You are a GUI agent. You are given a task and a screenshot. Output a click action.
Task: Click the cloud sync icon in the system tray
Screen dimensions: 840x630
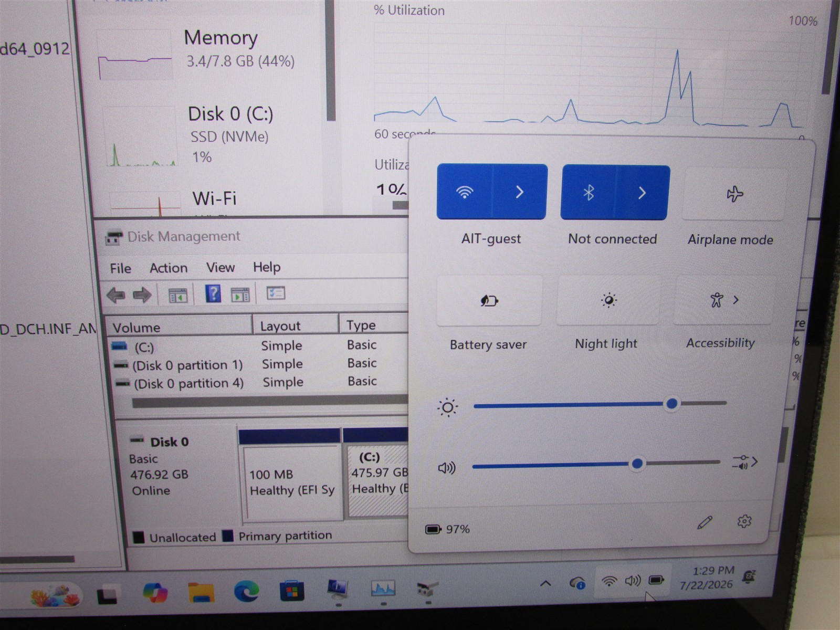[x=577, y=582]
